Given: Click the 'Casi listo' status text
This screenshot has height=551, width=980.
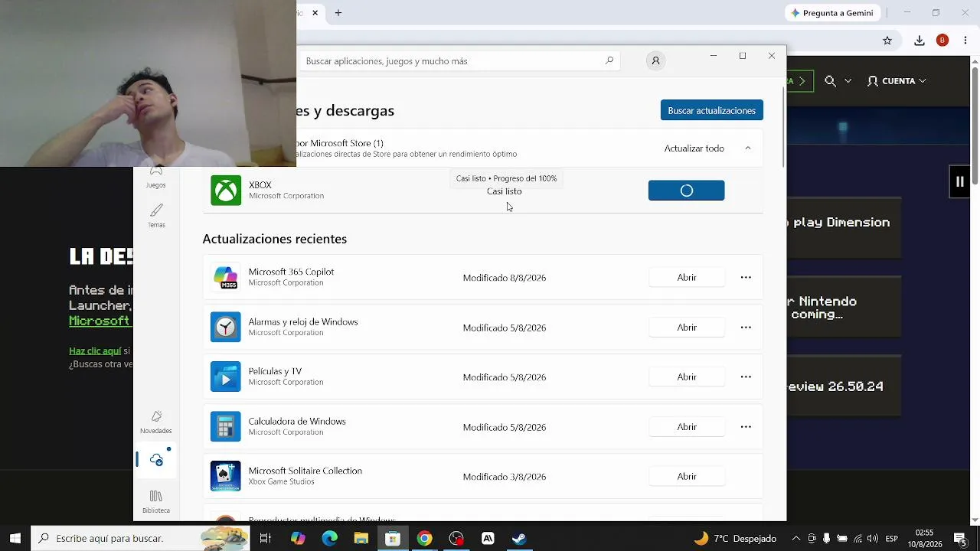Looking at the screenshot, I should coord(505,191).
